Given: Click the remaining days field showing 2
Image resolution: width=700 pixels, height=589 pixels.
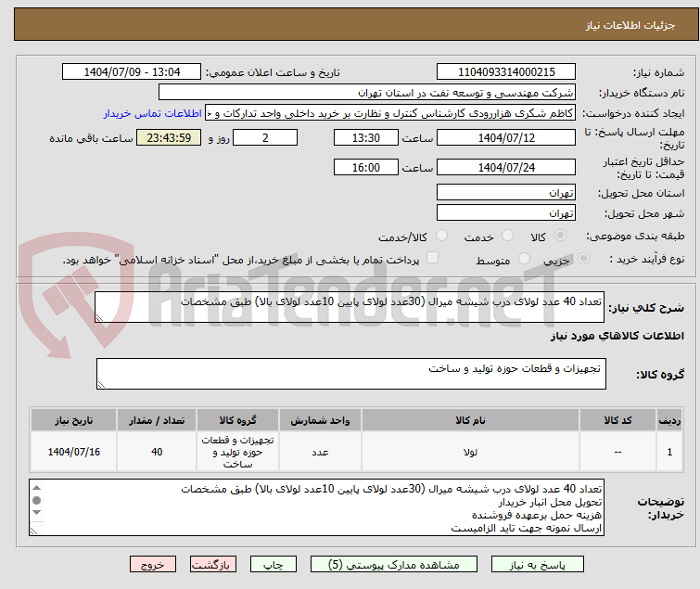Looking at the screenshot, I should 265,137.
